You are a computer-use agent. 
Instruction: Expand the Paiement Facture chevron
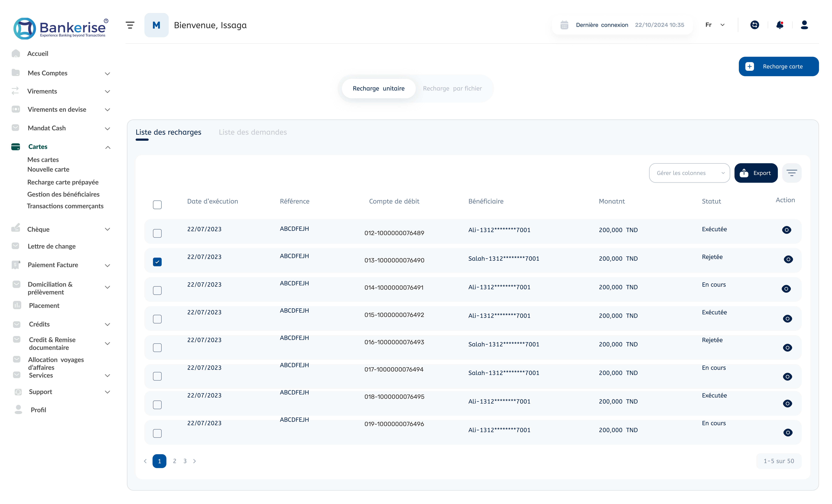pyautogui.click(x=107, y=265)
